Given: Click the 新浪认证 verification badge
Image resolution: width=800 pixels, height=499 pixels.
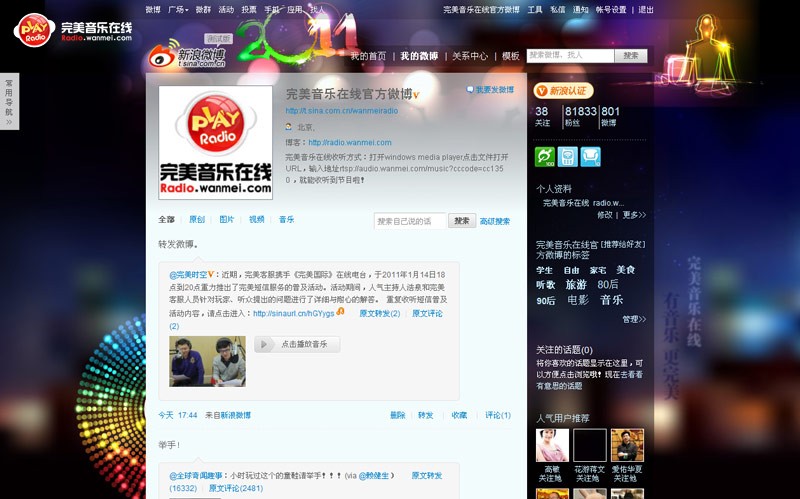Looking at the screenshot, I should click(x=564, y=91).
